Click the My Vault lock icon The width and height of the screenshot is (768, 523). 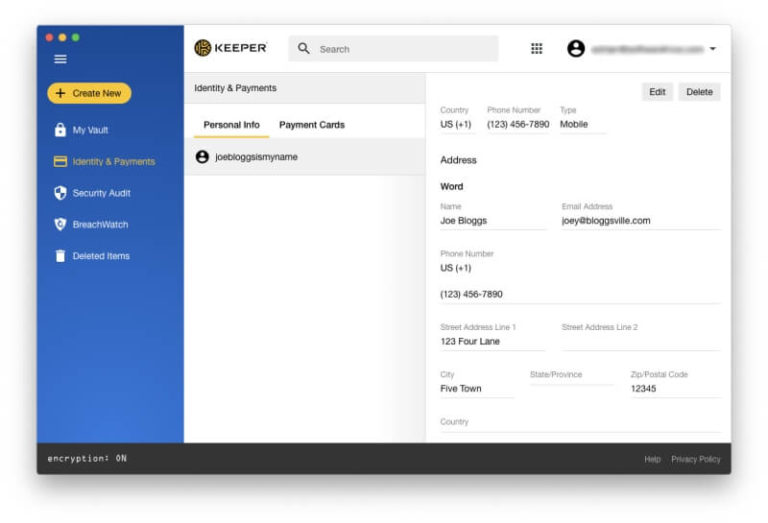(60, 130)
